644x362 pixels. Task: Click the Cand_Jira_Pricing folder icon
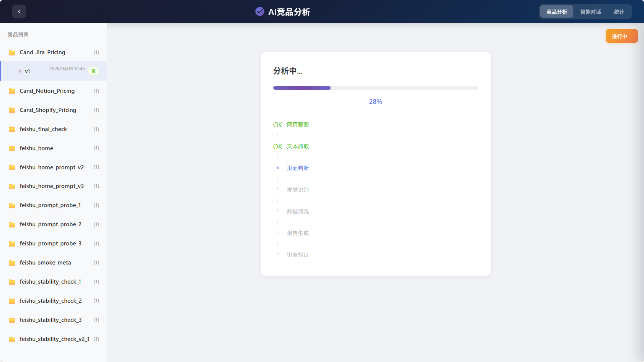coord(12,53)
